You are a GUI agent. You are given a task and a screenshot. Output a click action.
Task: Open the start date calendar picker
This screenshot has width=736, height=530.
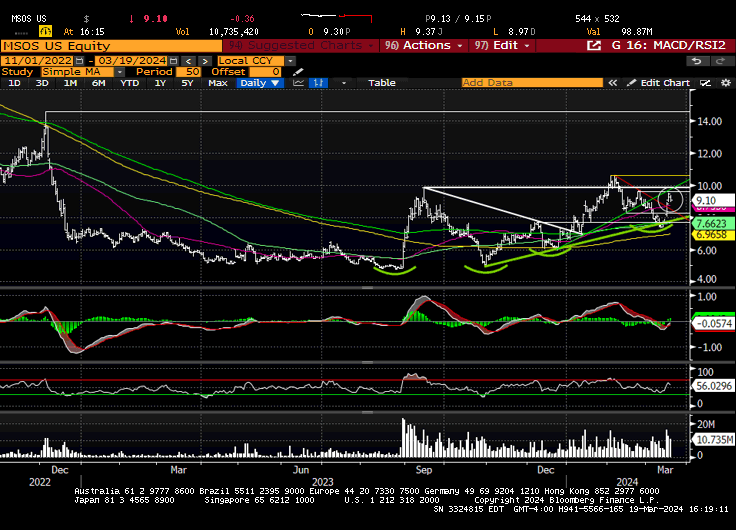[79, 61]
